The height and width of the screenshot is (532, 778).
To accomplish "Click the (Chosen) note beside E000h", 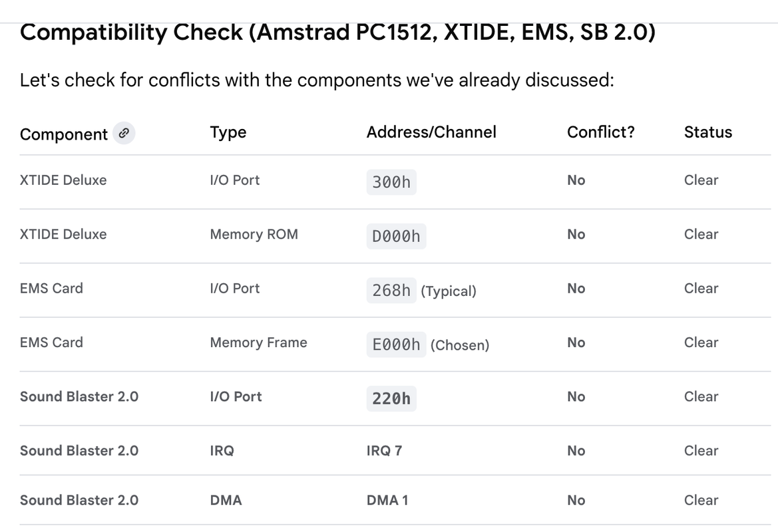I will tap(459, 345).
